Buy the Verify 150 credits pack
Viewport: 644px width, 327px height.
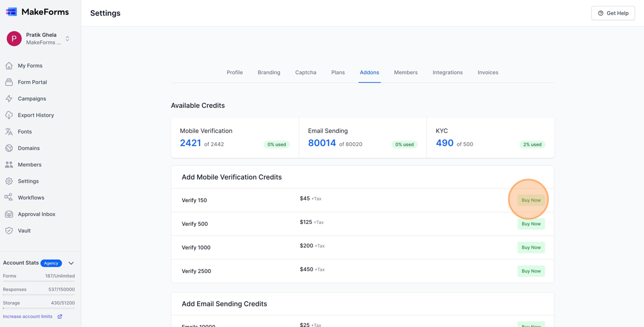pos(531,200)
